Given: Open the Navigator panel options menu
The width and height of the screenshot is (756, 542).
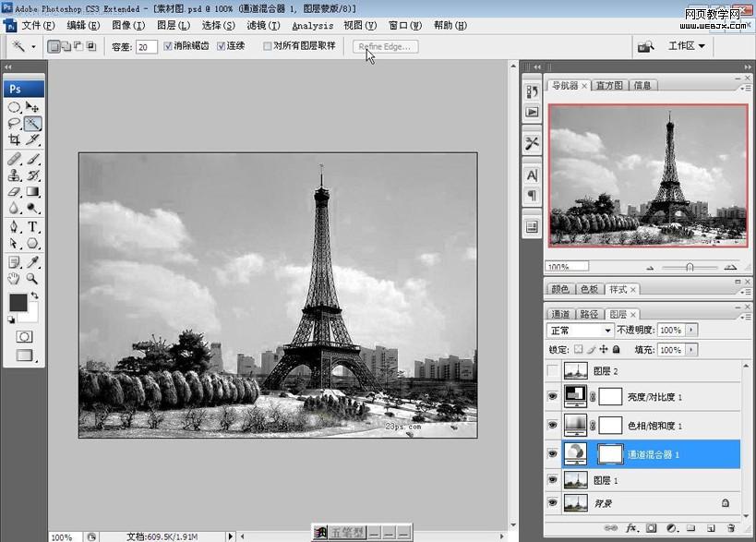Looking at the screenshot, I should pos(745,88).
